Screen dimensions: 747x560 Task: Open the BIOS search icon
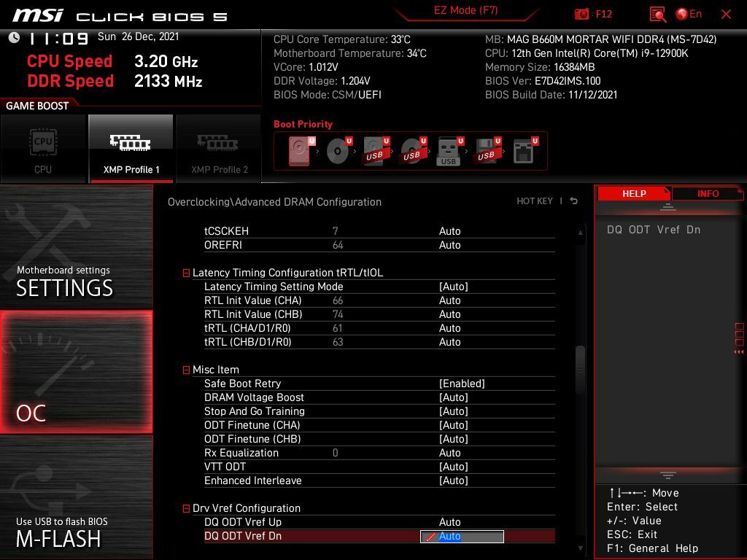coord(657,14)
